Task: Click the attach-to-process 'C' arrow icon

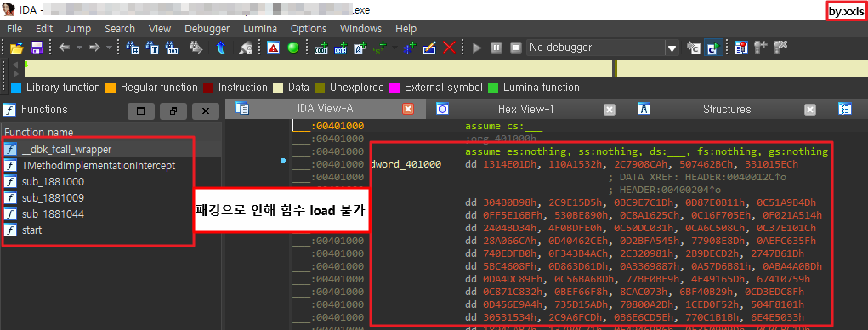Action: [693, 48]
